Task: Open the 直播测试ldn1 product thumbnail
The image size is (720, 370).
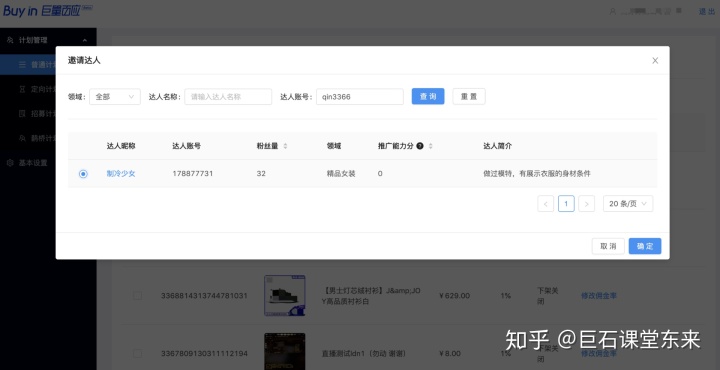Action: click(x=285, y=352)
